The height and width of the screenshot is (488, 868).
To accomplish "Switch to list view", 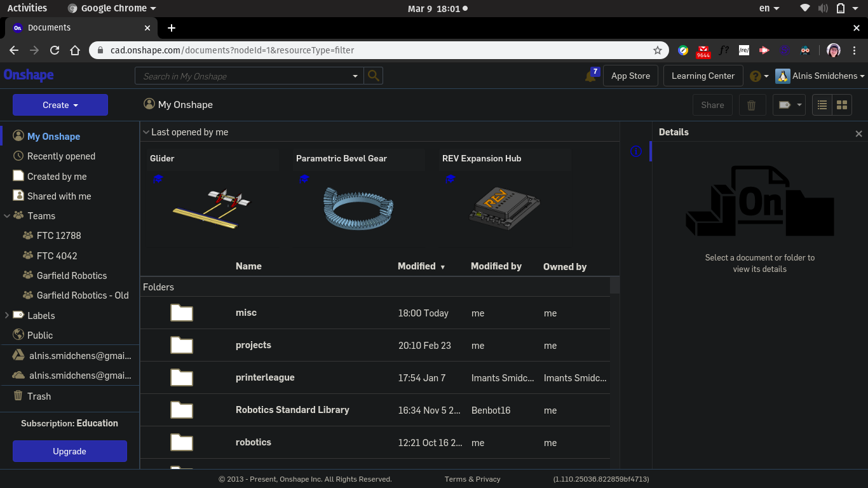I will tap(822, 105).
